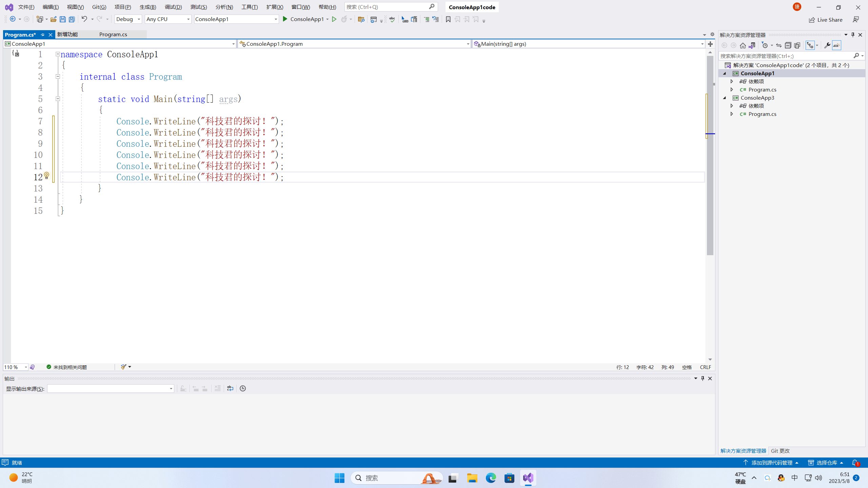
Task: Click the comment selected lines icon
Action: pyautogui.click(x=427, y=19)
